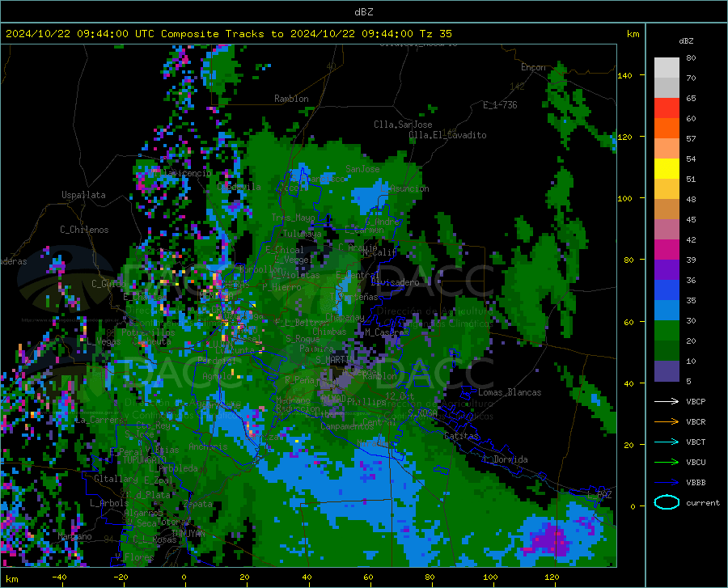Click the '-40' tick on horizontal km axis

click(x=59, y=577)
